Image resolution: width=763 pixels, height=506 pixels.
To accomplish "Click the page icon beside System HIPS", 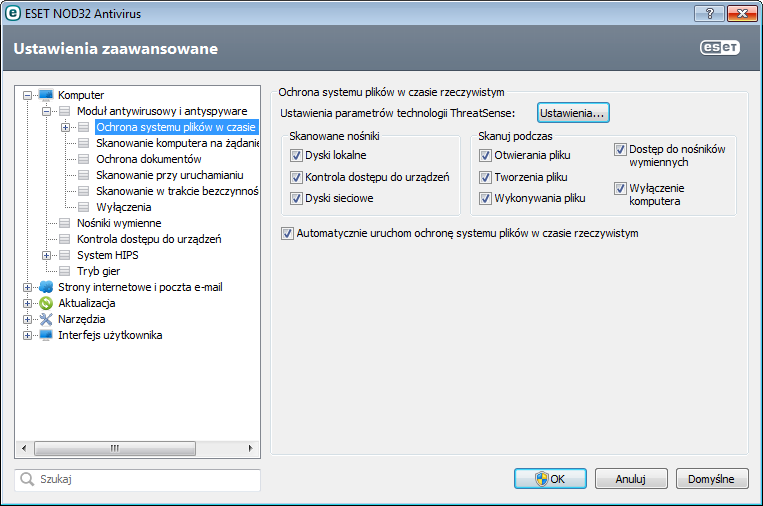I will 65,255.
